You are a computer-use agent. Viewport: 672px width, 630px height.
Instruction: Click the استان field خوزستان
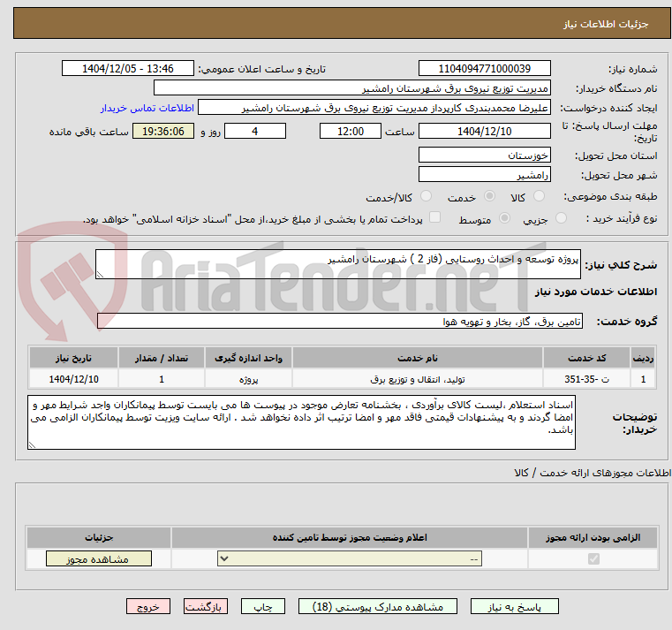(484, 156)
